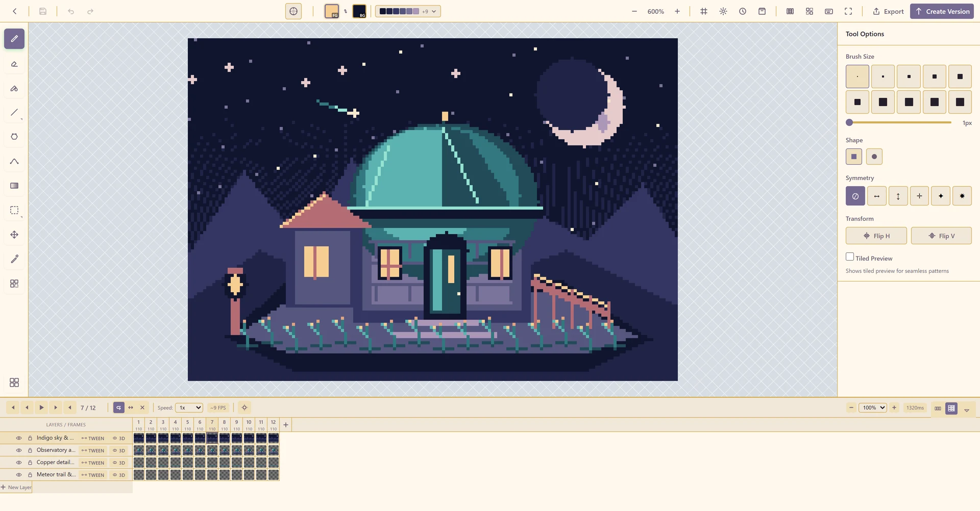Add a New Layer
The image size is (980, 511).
click(x=16, y=487)
